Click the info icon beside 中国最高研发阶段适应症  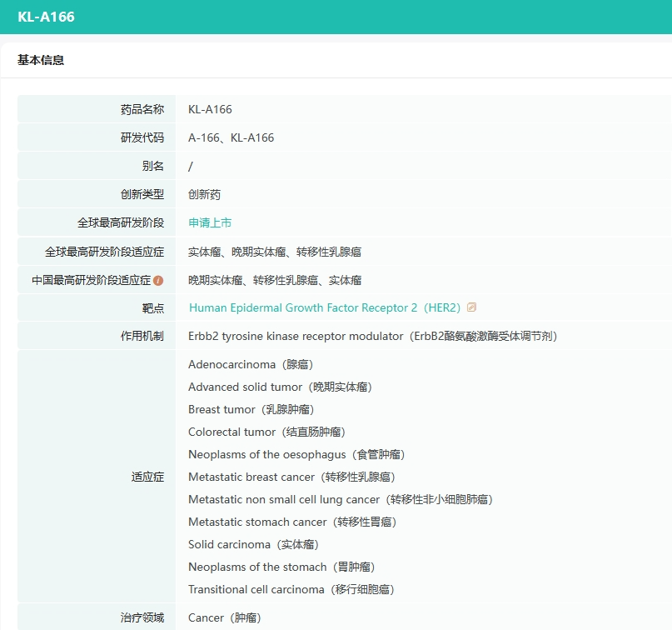tap(158, 281)
